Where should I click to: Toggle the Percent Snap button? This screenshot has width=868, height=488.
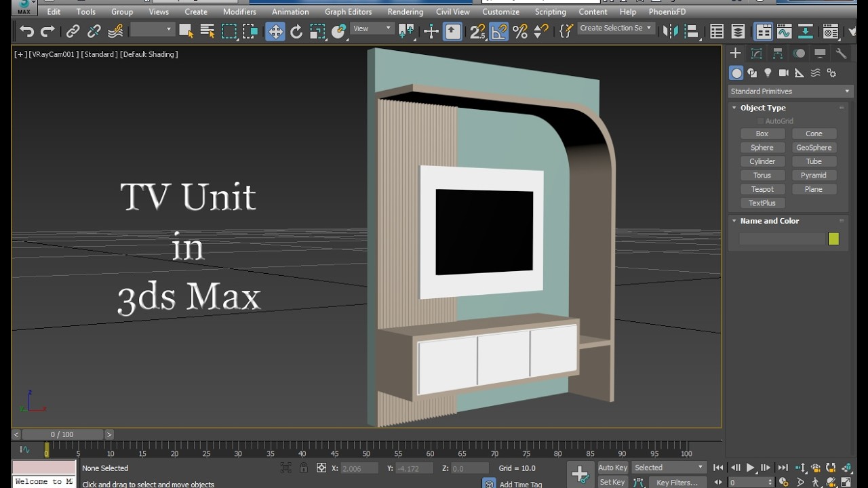click(x=520, y=31)
